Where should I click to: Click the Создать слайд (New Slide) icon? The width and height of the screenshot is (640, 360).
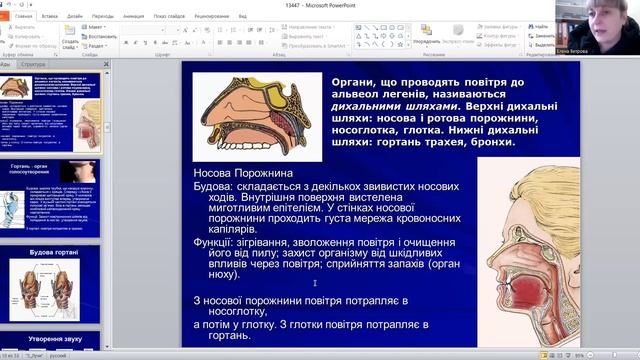pos(70,30)
